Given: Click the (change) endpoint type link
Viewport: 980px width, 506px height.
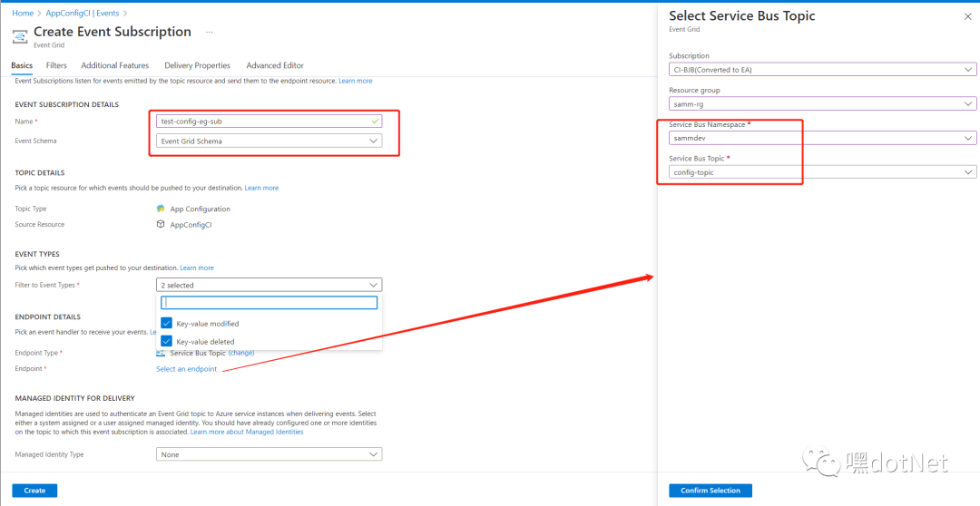Looking at the screenshot, I should [241, 353].
